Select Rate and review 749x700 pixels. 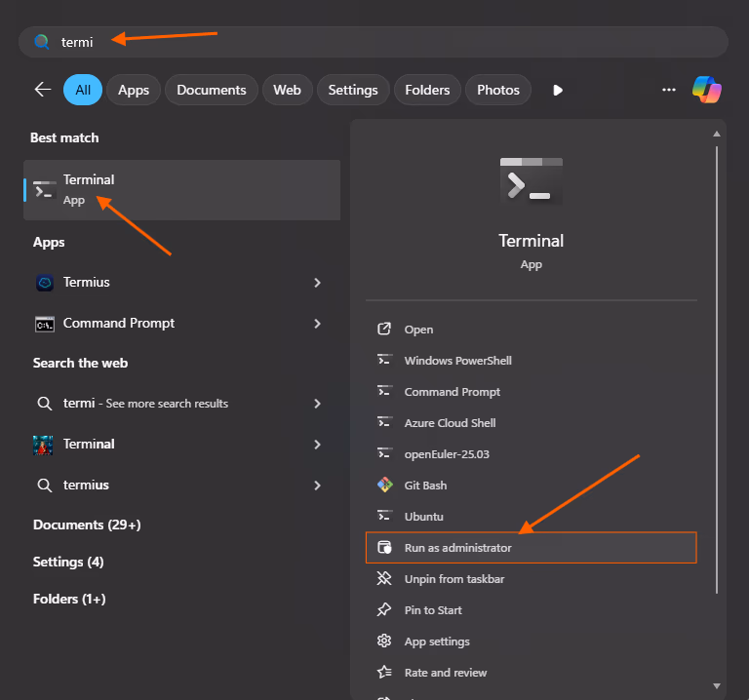pyautogui.click(x=532, y=673)
